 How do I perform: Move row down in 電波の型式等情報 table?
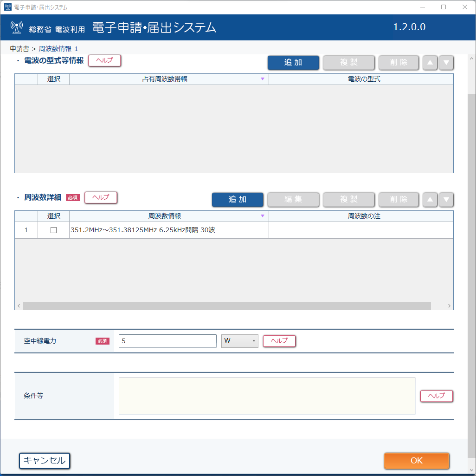click(446, 63)
